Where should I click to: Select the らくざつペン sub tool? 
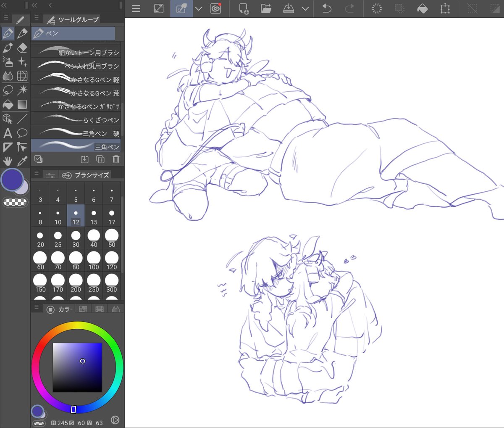pos(76,119)
